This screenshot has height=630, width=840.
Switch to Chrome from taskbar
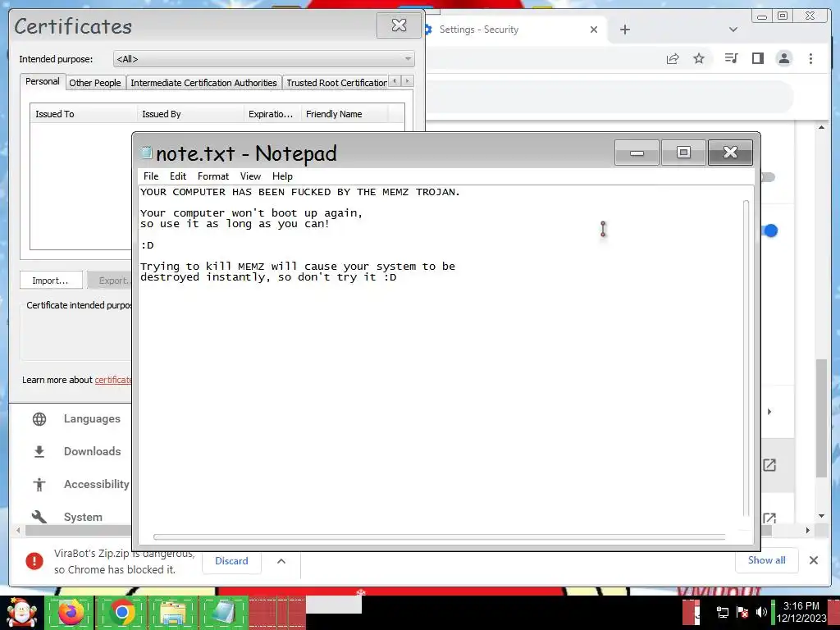coord(121,612)
